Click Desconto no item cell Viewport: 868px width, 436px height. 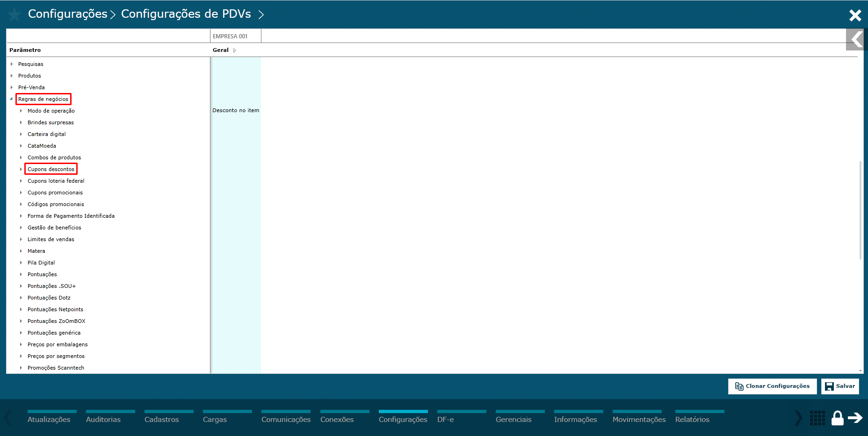tap(236, 111)
